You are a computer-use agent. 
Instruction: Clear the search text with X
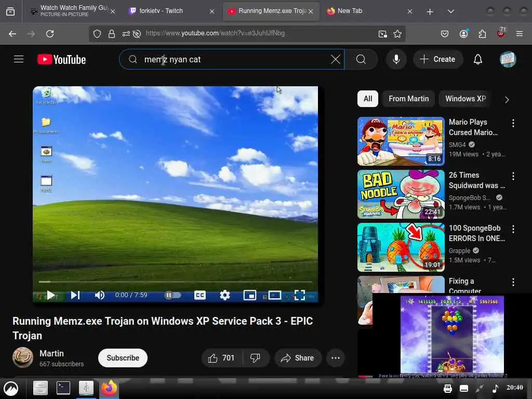click(x=336, y=59)
